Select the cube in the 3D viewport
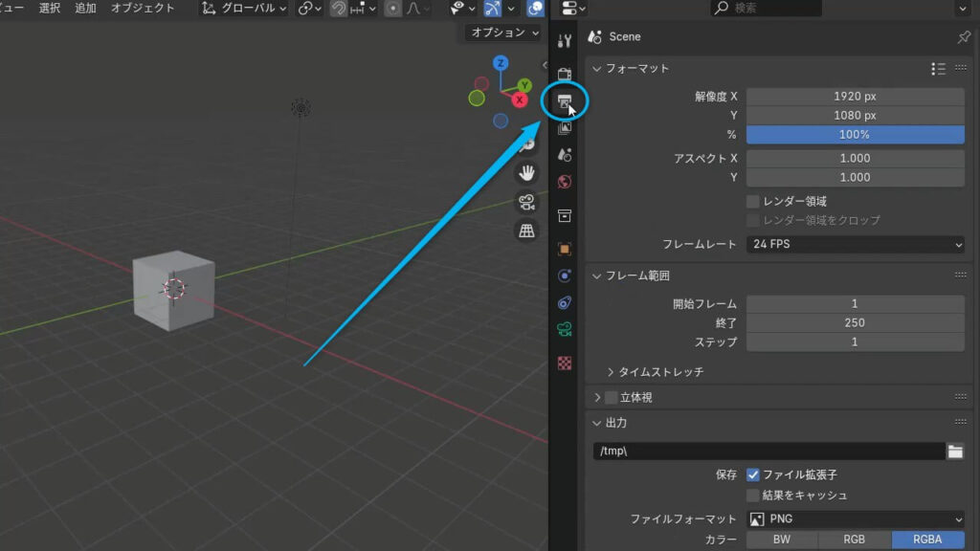 [174, 290]
